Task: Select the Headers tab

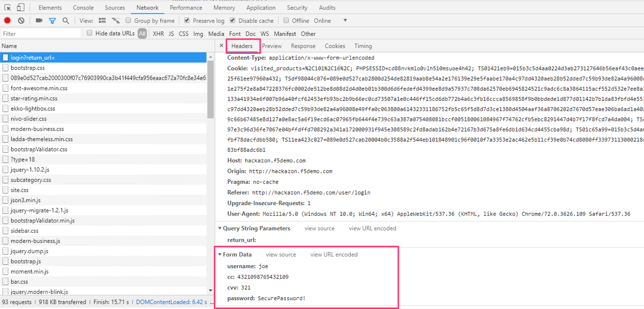Action: click(x=242, y=46)
